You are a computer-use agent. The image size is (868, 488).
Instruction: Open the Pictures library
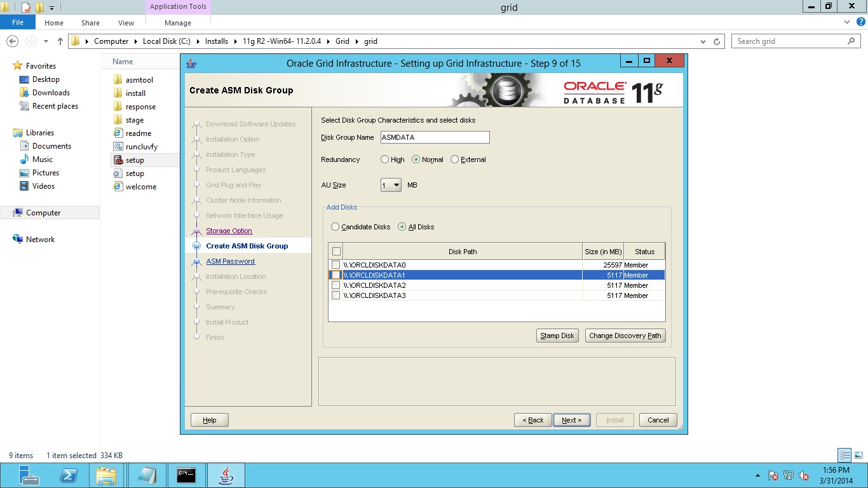pos(46,173)
